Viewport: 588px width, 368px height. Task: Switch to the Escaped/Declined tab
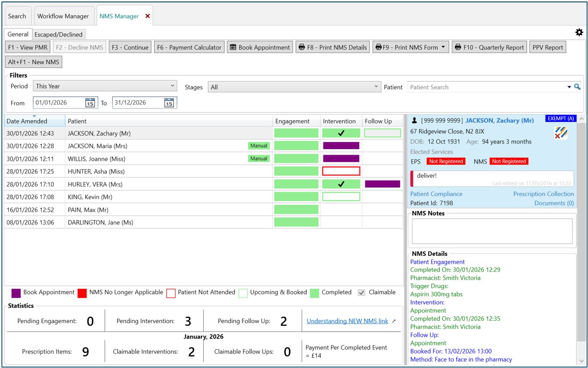pos(59,34)
